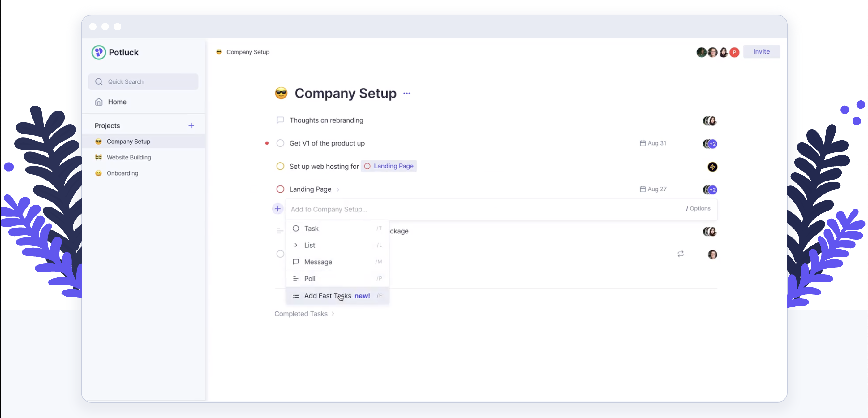The image size is (868, 418).
Task: Click the smiley emoji beside Onboarding
Action: pyautogui.click(x=98, y=173)
